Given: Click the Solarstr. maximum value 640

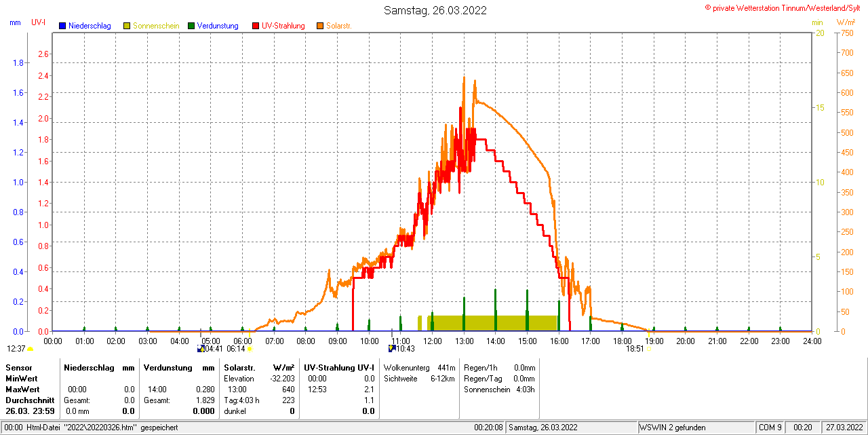Looking at the screenshot, I should [288, 390].
